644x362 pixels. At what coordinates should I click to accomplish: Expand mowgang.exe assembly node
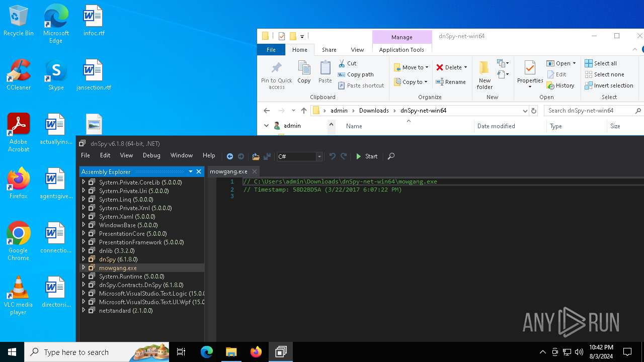[x=84, y=267]
